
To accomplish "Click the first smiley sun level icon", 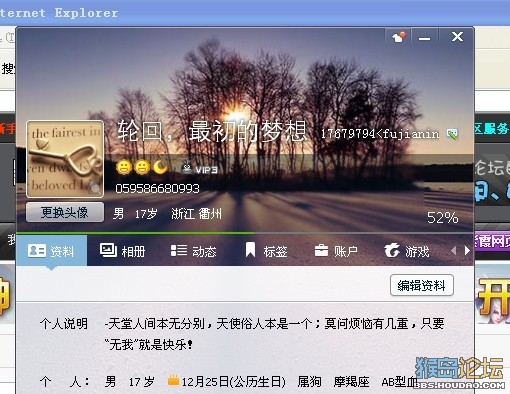I will pos(124,167).
